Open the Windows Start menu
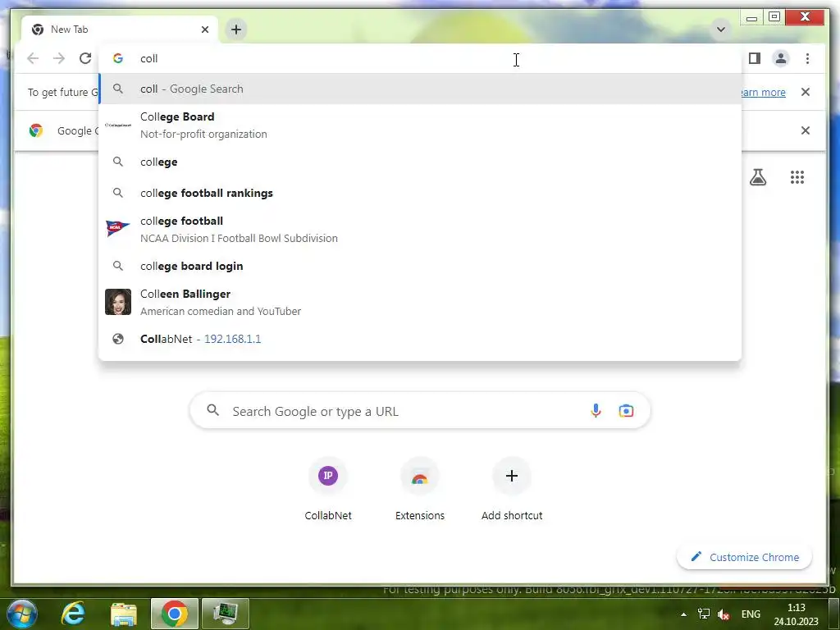Viewport: 840px width, 630px height. tap(22, 614)
